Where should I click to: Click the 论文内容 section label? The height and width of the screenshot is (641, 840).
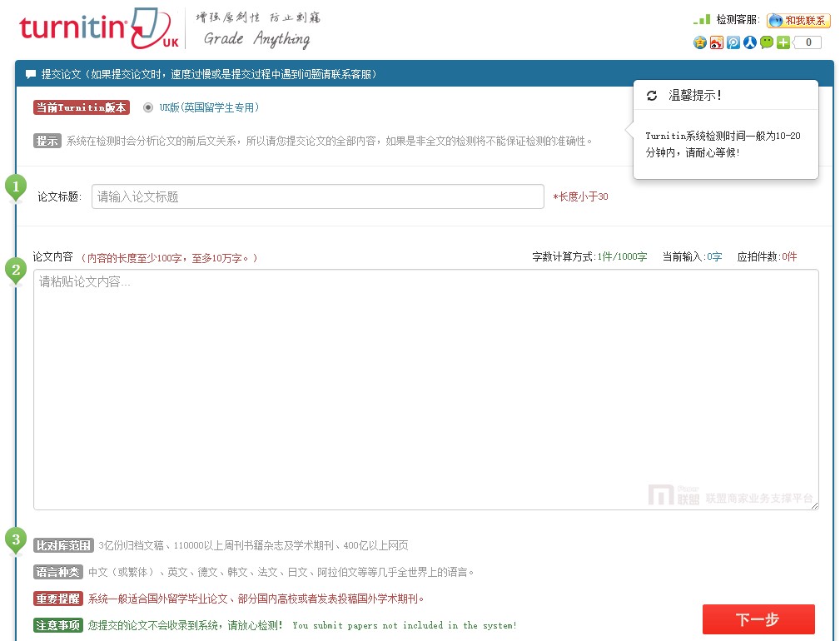click(x=52, y=257)
